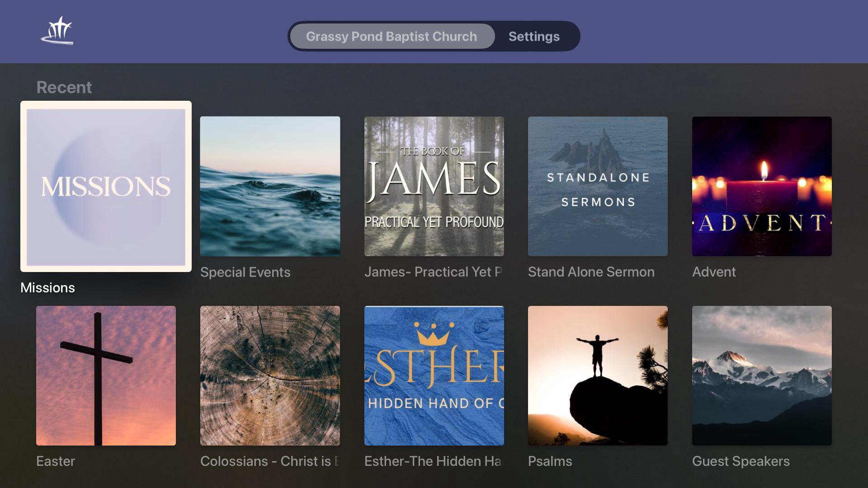Image resolution: width=868 pixels, height=488 pixels.
Task: Open the Esther Hidden Hand artwork
Action: pyautogui.click(x=434, y=375)
